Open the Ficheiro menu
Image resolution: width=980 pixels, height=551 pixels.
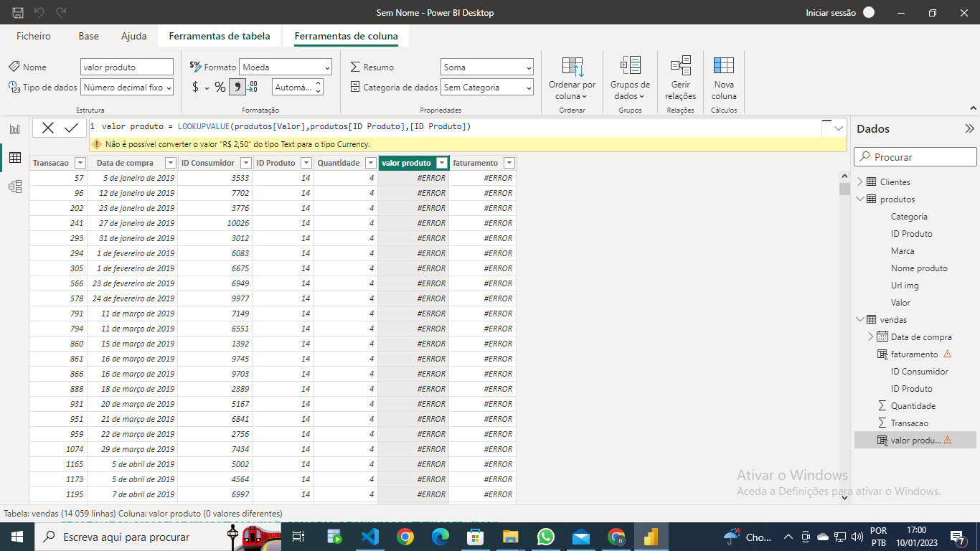pos(34,36)
